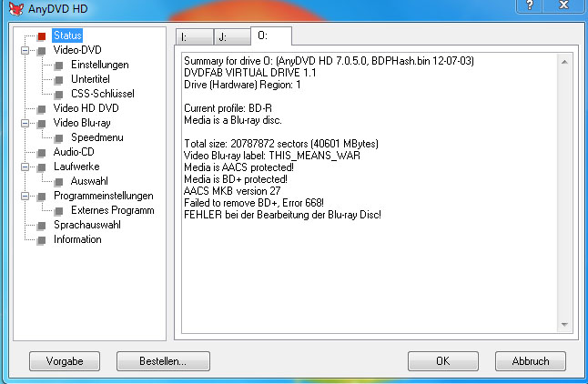Click the red Status tree icon
This screenshot has height=384, width=588.
coord(42,36)
